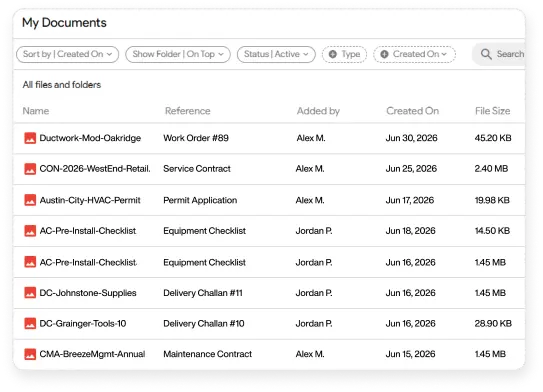
Task: Click the Jun 30, 2026 date cell
Action: click(411, 138)
